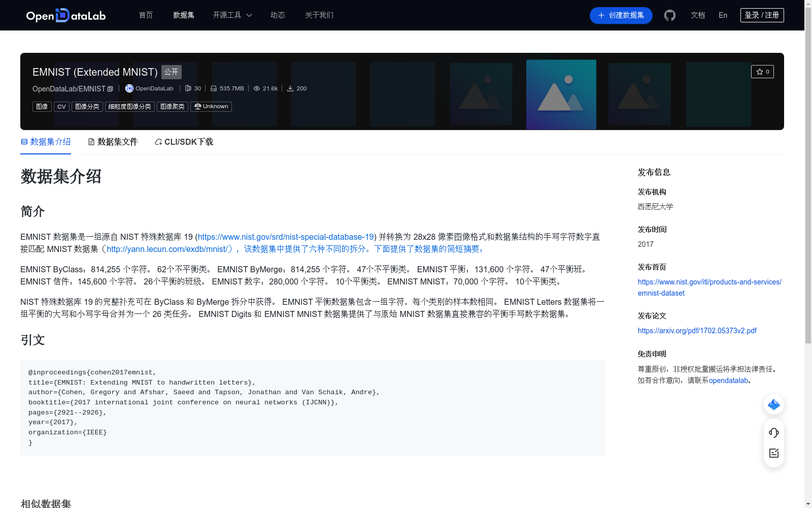
Task: Click the download count icon 200
Action: point(290,88)
